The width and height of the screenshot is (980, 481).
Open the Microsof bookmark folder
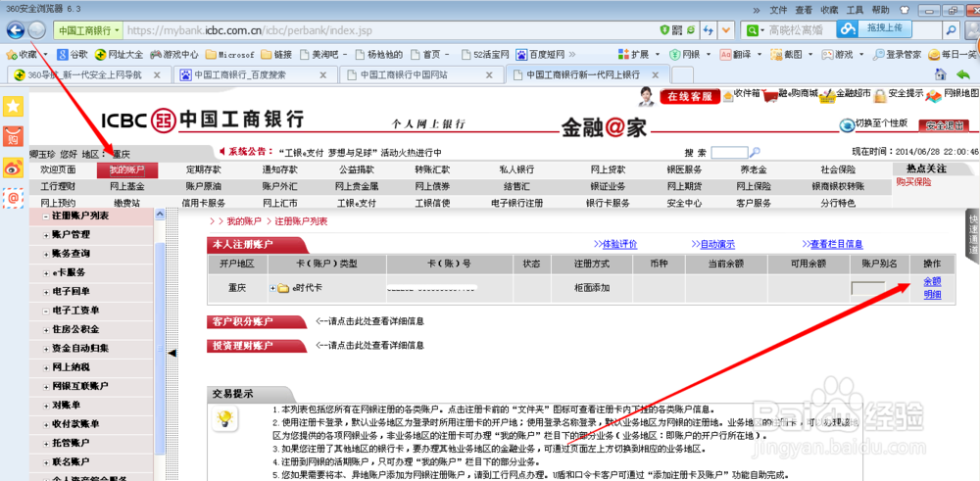coord(230,54)
